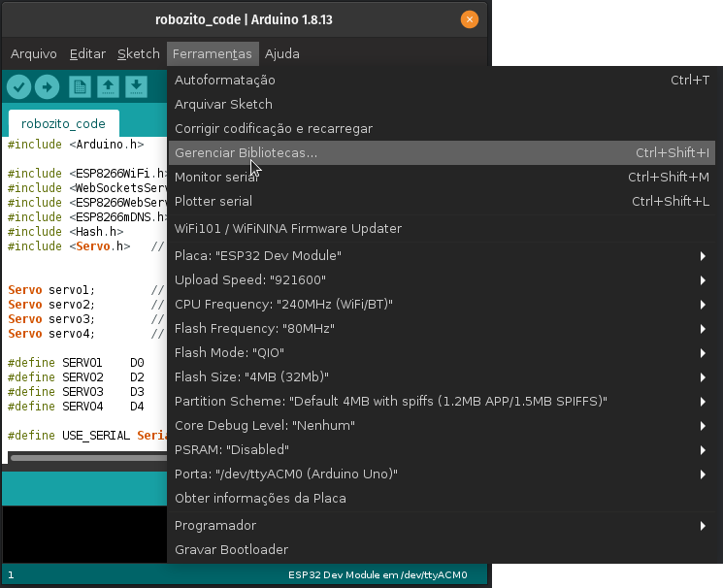Close the Arduino window with orange button
The height and width of the screenshot is (588, 723).
point(470,19)
